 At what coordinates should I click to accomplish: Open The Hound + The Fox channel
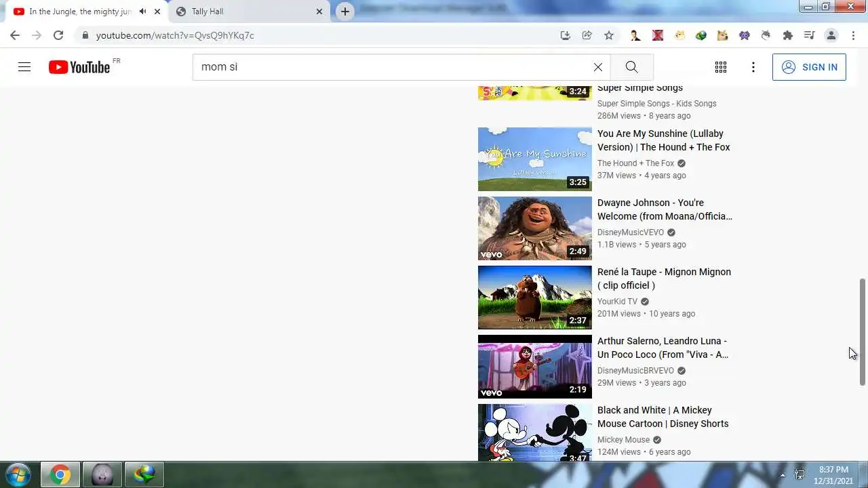point(635,163)
